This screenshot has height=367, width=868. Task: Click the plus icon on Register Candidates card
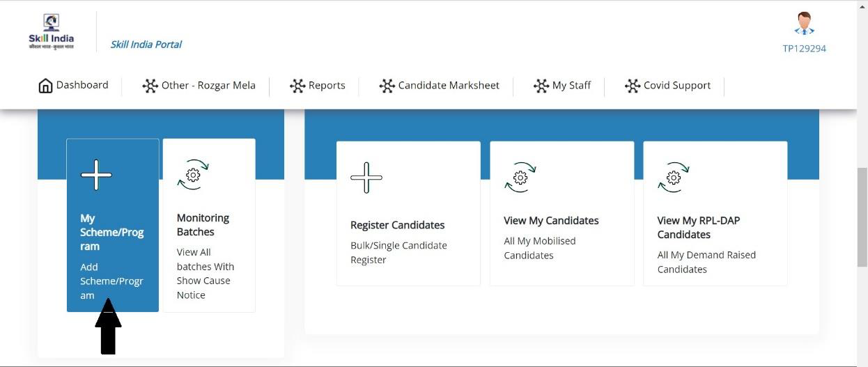(x=366, y=178)
